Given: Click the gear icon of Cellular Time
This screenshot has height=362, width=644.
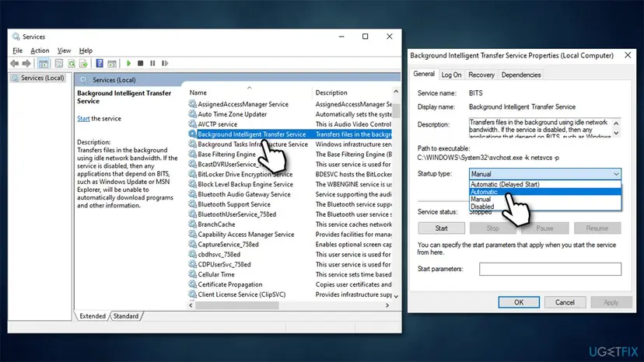Looking at the screenshot, I should [192, 274].
